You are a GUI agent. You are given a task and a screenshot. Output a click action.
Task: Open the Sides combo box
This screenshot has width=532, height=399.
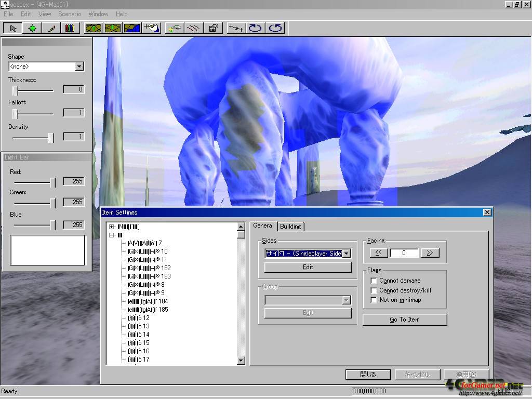347,254
